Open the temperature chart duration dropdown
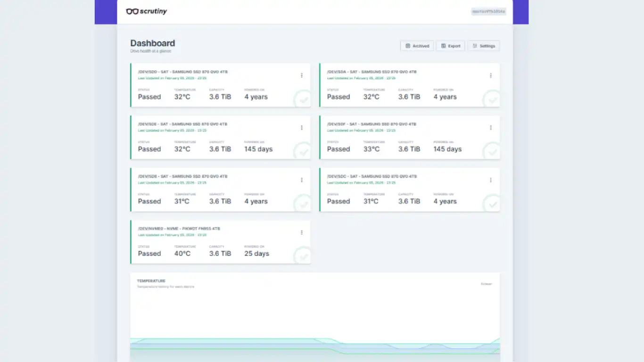 [486, 284]
